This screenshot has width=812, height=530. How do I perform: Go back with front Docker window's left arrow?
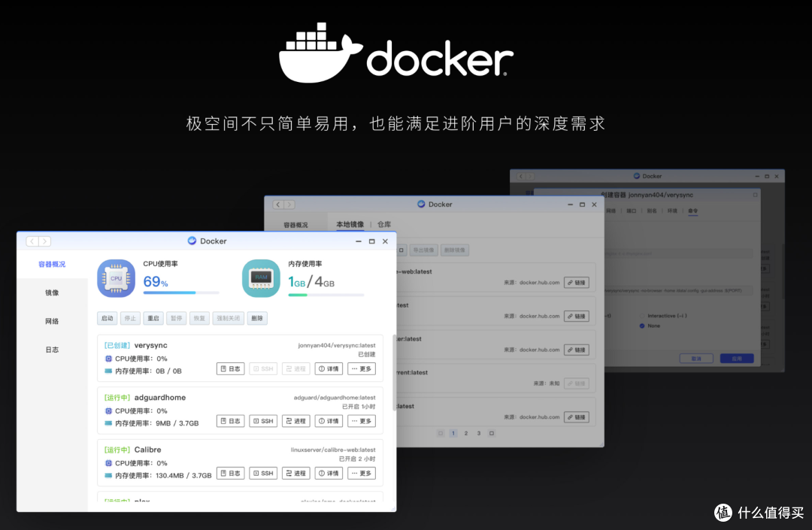(32, 241)
